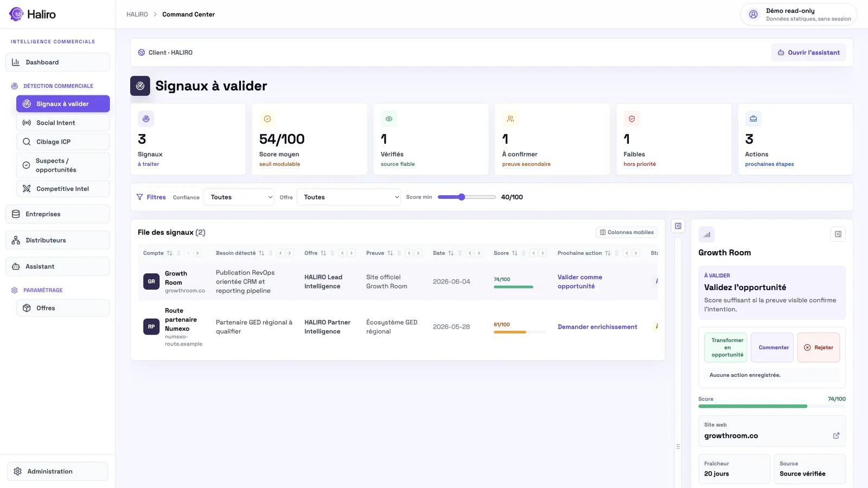Click the Haliro logo icon

(16, 14)
